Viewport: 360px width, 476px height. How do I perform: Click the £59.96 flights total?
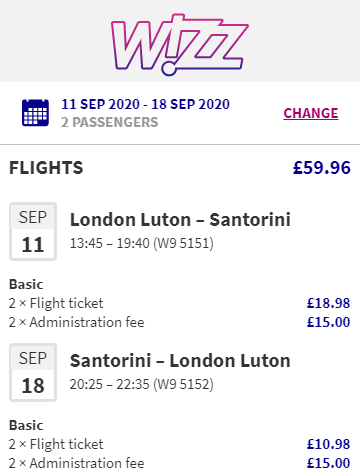322,168
